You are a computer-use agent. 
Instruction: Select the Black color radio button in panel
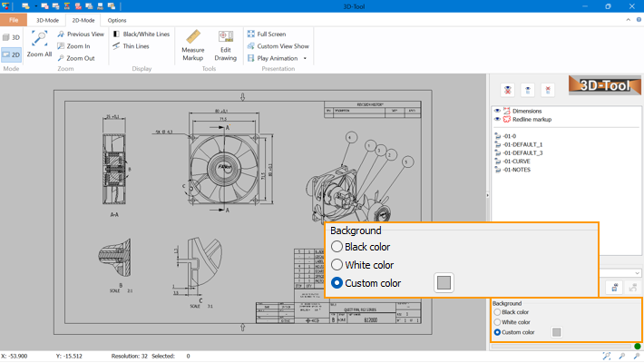click(497, 312)
